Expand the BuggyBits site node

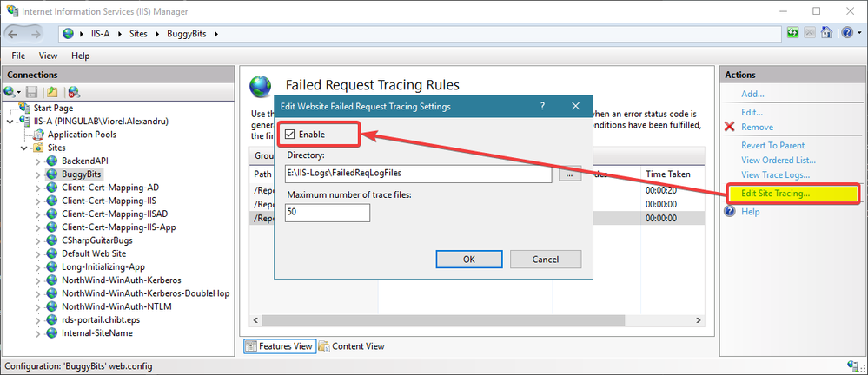[37, 174]
